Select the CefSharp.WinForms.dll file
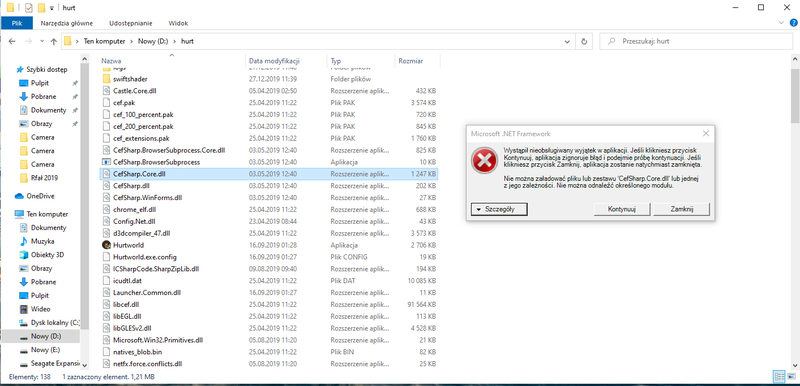 click(x=268, y=197)
